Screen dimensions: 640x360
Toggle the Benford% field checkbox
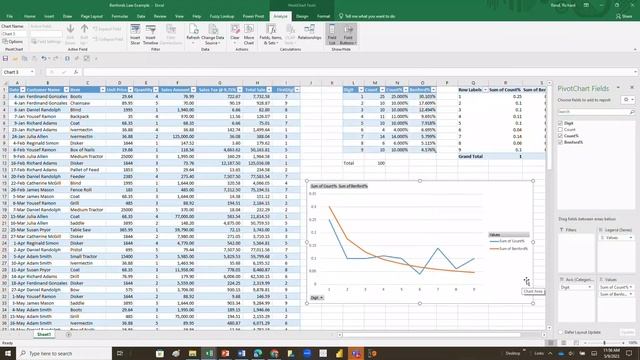pyautogui.click(x=560, y=142)
